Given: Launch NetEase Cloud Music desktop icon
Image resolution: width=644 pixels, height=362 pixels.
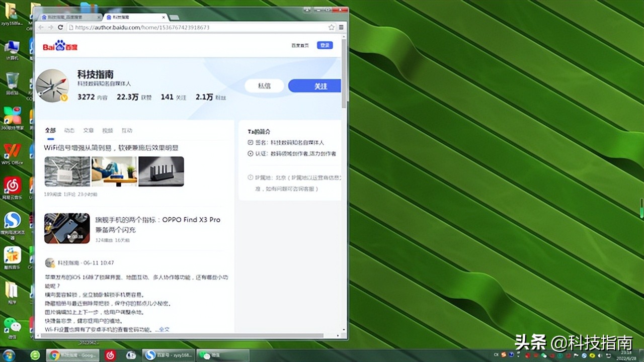Looking at the screenshot, I should pos(12,186).
